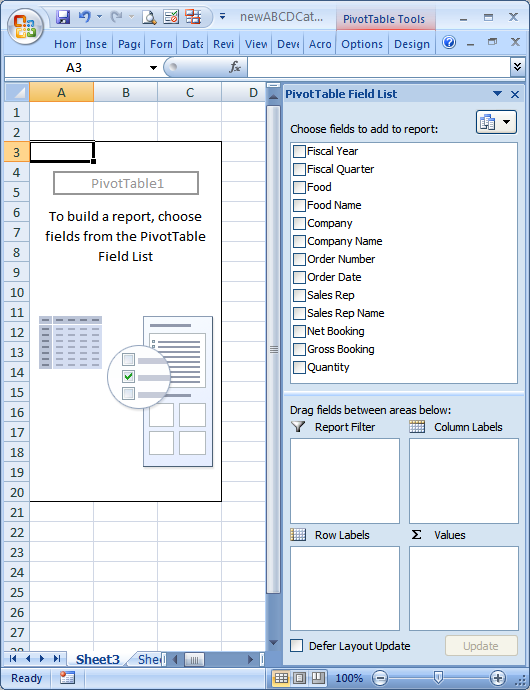Select the Sales Rep Name checkbox

(x=299, y=313)
